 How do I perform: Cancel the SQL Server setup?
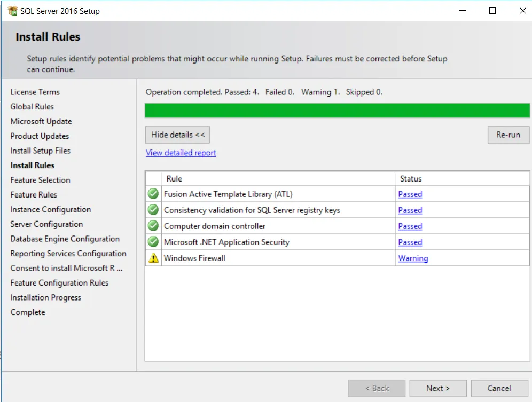499,388
